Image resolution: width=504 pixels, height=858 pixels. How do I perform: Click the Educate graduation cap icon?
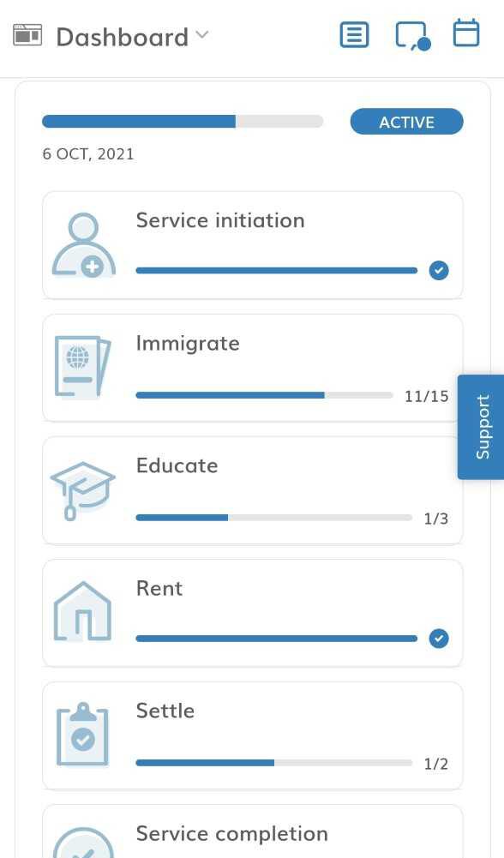pyautogui.click(x=82, y=490)
